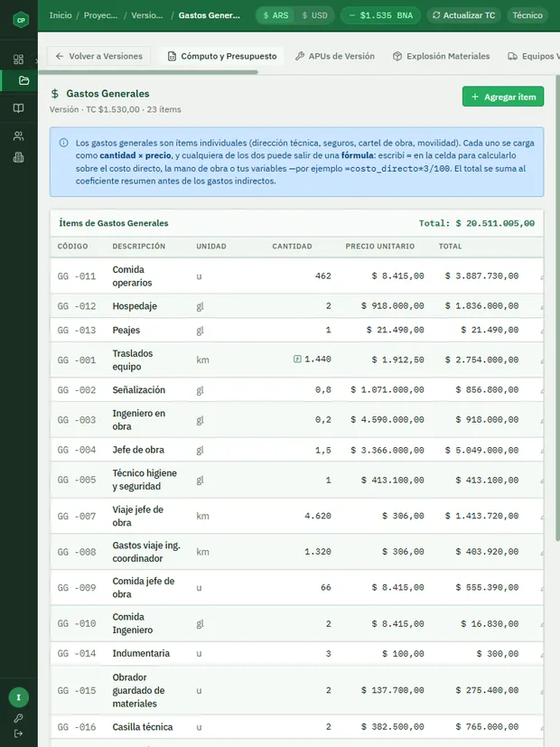Click the horizontal tab scrollbar
The width and height of the screenshot is (560, 747).
(x=148, y=72)
